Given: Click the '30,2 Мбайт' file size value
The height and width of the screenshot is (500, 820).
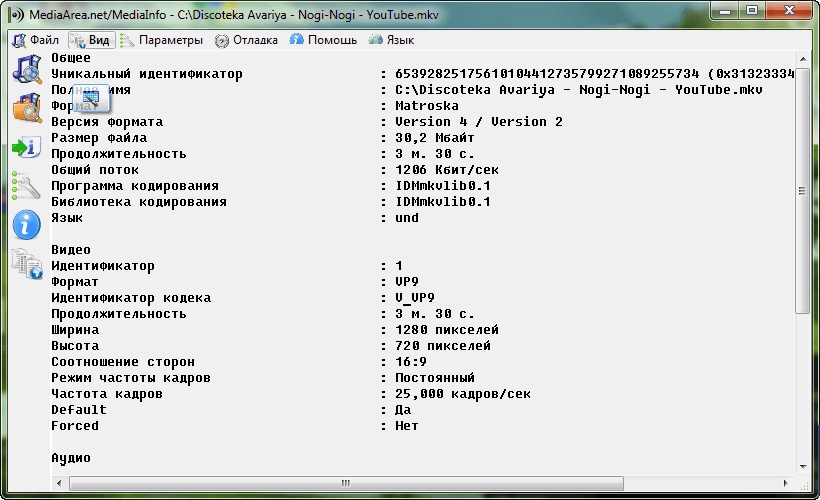Looking at the screenshot, I should (x=435, y=138).
